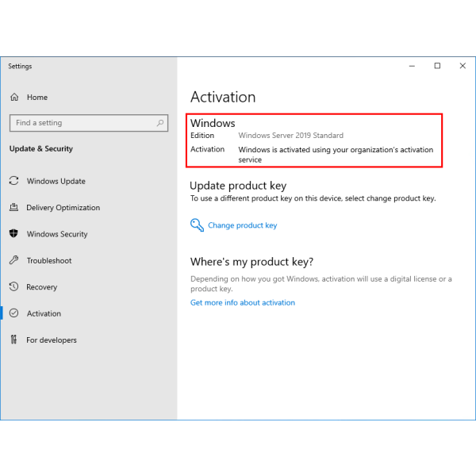The width and height of the screenshot is (476, 476).
Task: Click 'To use a different product key' text
Action: (x=313, y=198)
